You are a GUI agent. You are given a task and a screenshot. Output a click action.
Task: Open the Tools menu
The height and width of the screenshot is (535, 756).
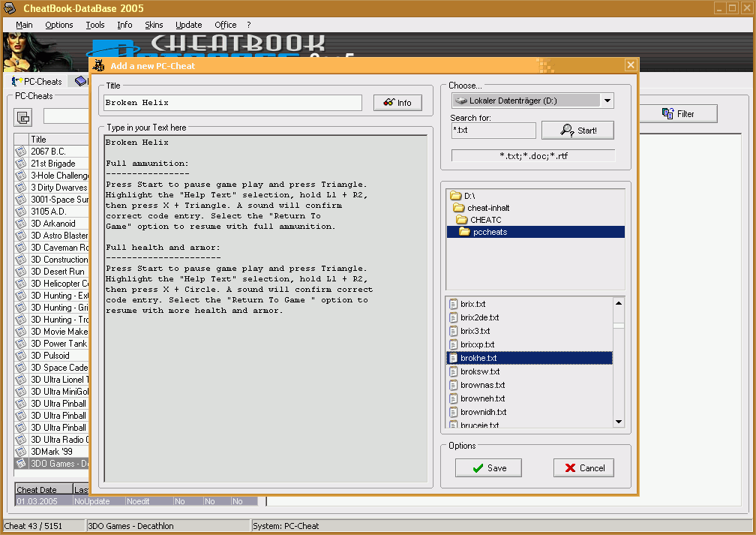pyautogui.click(x=95, y=25)
